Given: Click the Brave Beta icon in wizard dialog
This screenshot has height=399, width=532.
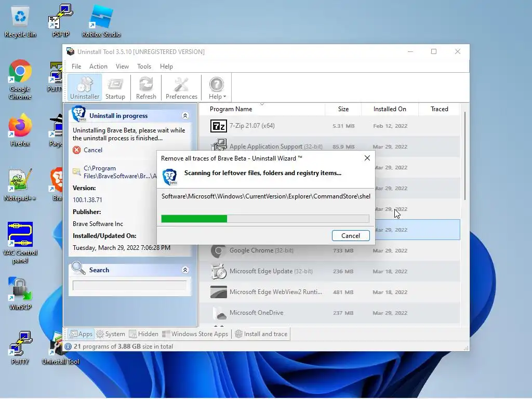Looking at the screenshot, I should tap(170, 177).
